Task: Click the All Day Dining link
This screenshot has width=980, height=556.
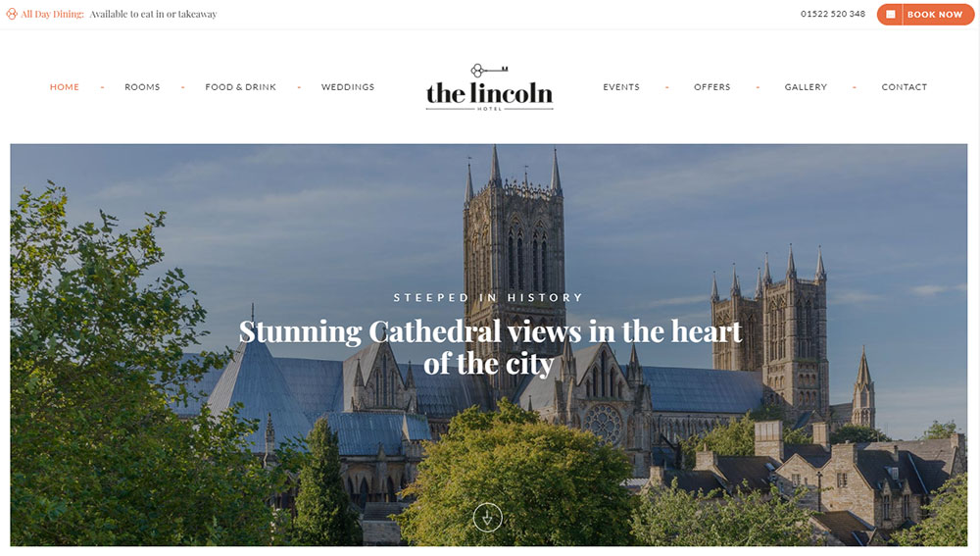Action: click(53, 14)
